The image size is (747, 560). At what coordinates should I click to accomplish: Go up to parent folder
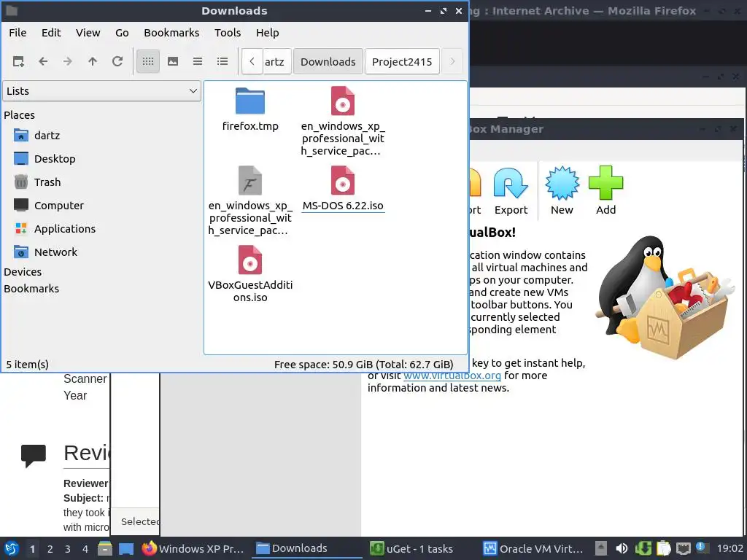pyautogui.click(x=93, y=61)
